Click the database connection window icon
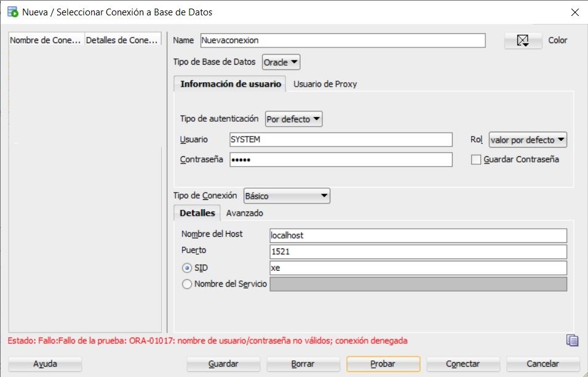The image size is (588, 377). coord(12,12)
